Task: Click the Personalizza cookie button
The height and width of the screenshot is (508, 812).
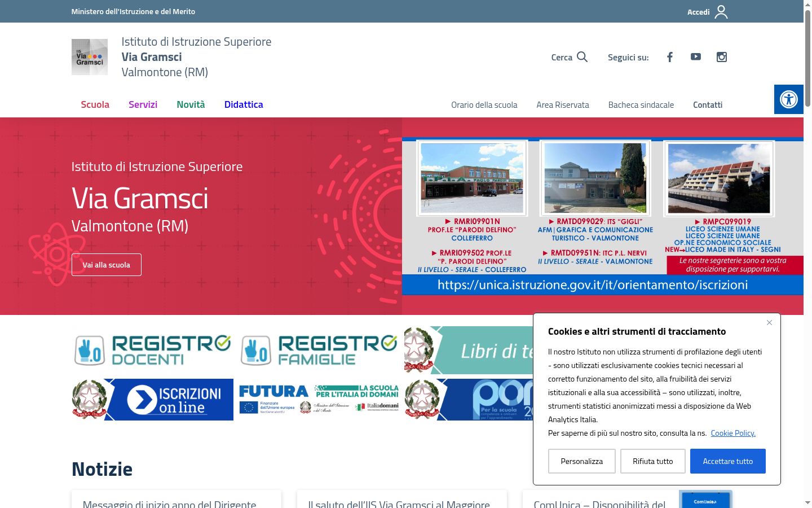Action: [x=582, y=461]
